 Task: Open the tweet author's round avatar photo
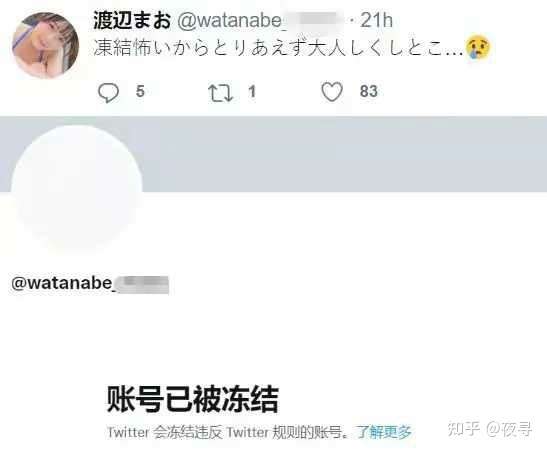pyautogui.click(x=45, y=45)
